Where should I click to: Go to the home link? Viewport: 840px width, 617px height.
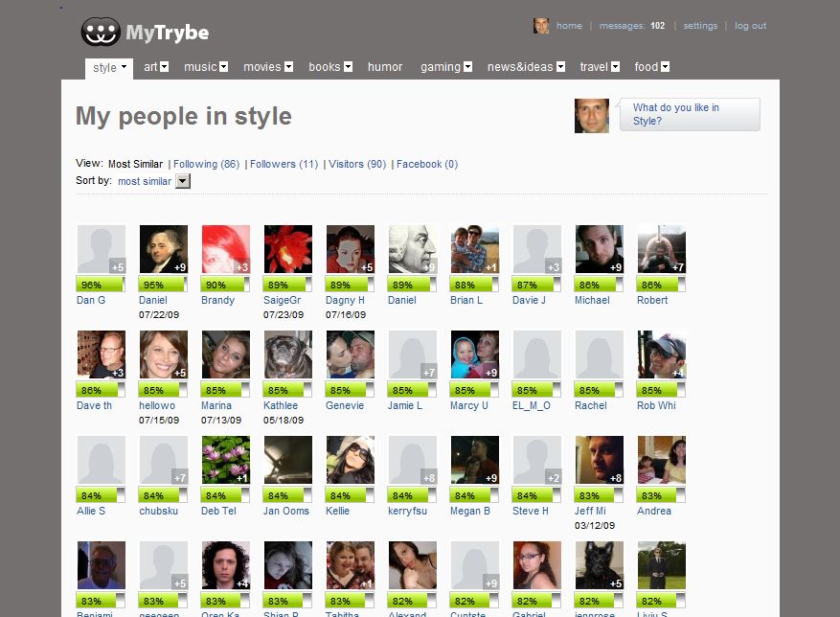click(569, 26)
